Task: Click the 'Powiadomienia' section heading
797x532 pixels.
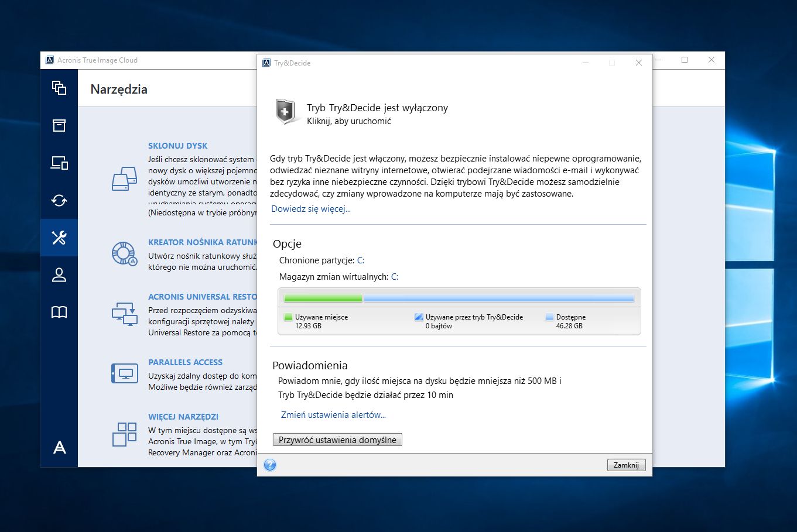Action: pyautogui.click(x=310, y=365)
